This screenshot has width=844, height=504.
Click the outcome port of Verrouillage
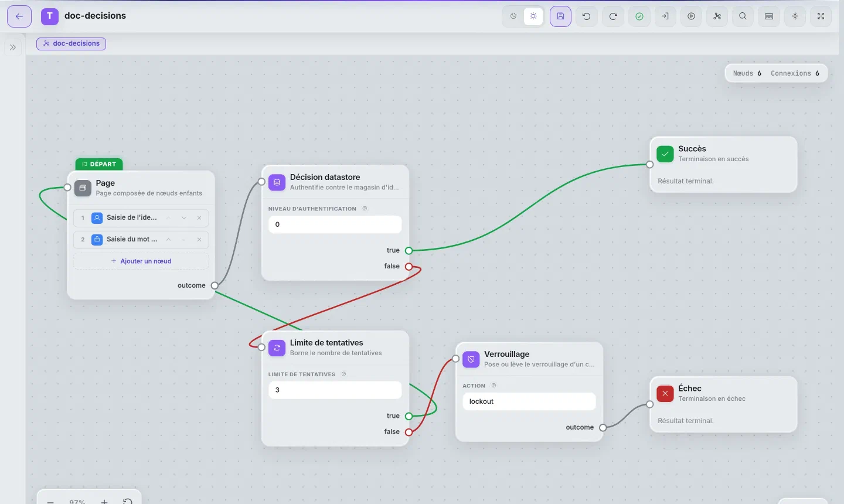(x=603, y=428)
